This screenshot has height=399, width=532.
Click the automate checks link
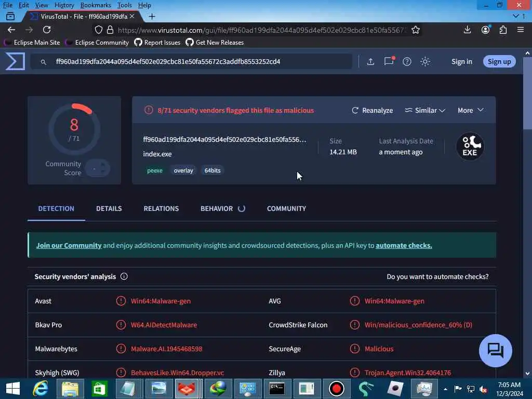[404, 245]
